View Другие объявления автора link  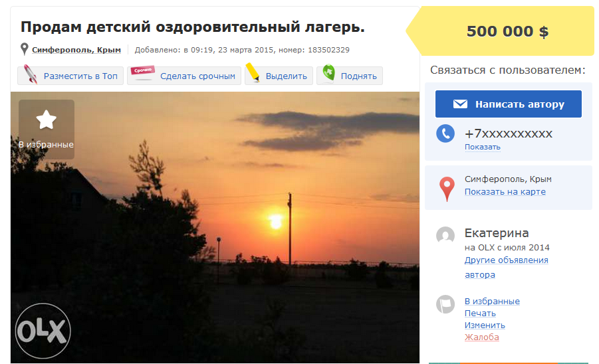pyautogui.click(x=506, y=267)
